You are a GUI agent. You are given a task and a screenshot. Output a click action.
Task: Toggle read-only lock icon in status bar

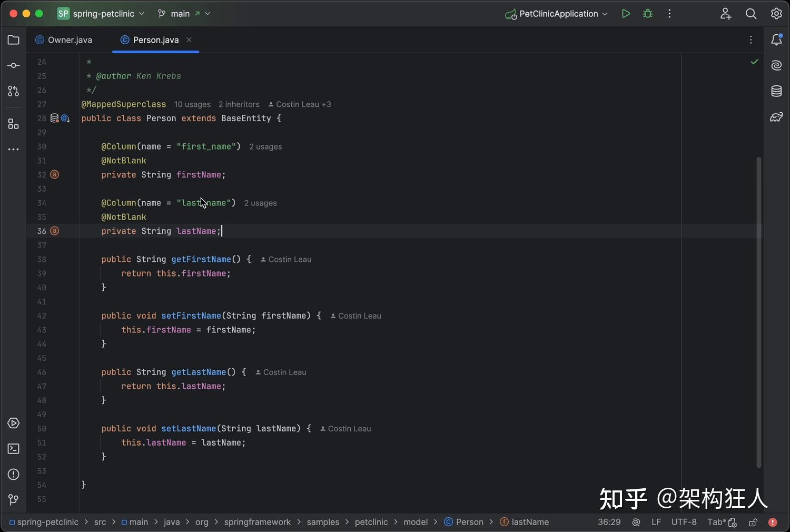753,522
